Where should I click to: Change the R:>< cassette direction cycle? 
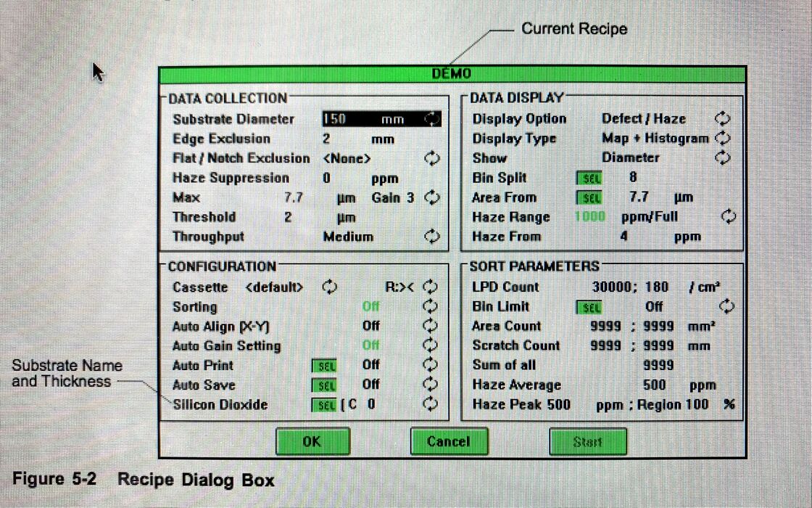[x=431, y=287]
